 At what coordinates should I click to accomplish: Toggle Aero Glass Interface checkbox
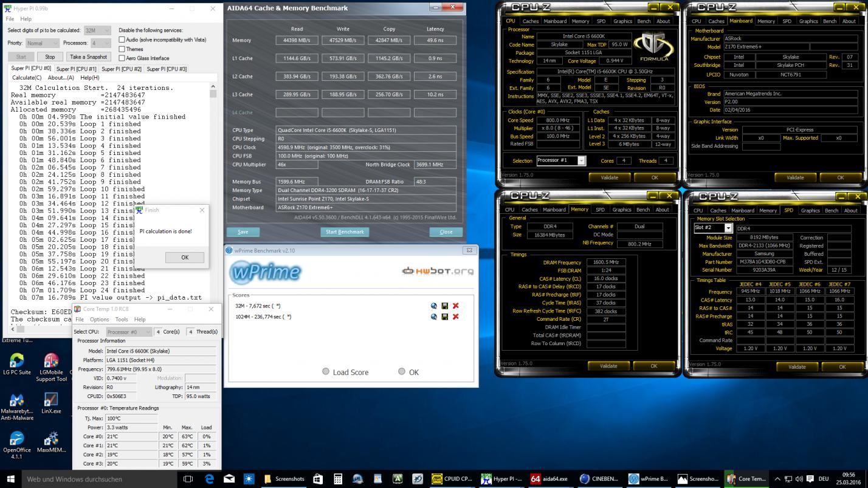(x=122, y=58)
